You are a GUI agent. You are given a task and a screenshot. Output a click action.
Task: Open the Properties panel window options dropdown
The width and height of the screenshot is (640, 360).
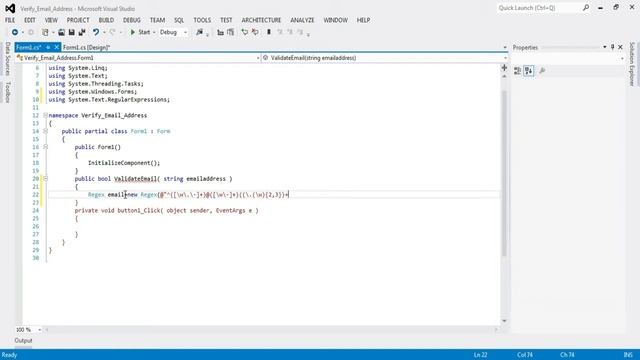tap(604, 47)
